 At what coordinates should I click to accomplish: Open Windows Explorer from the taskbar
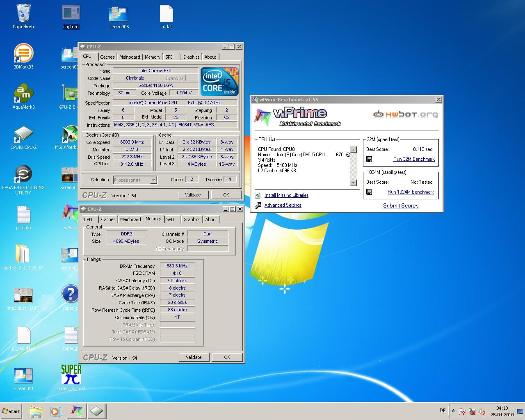coord(36,411)
